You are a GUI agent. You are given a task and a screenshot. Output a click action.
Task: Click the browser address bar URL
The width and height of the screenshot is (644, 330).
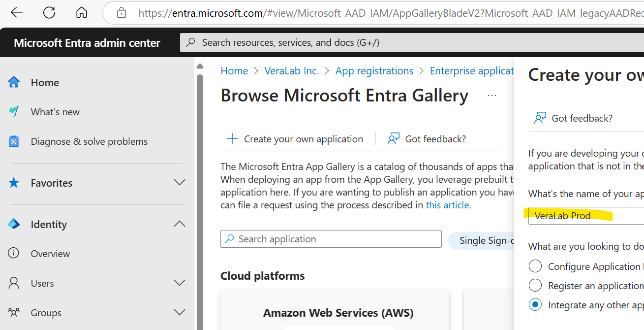coord(391,13)
